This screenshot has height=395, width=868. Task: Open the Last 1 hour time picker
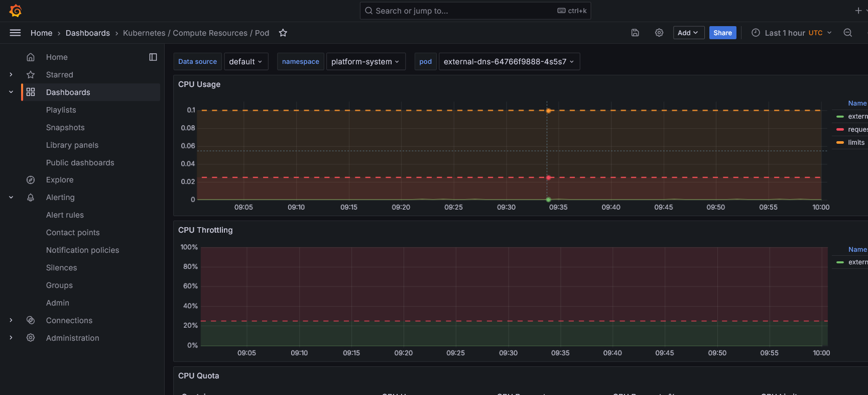click(x=792, y=33)
